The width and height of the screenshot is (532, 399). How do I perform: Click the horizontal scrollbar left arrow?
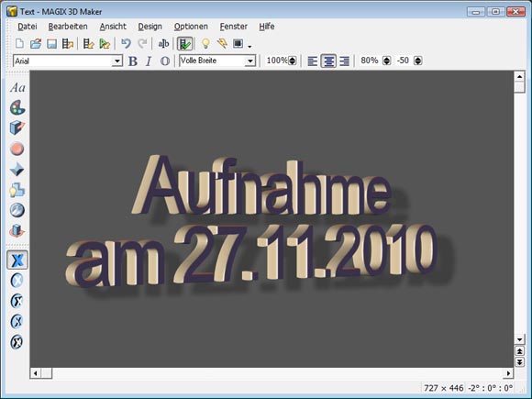(x=35, y=373)
